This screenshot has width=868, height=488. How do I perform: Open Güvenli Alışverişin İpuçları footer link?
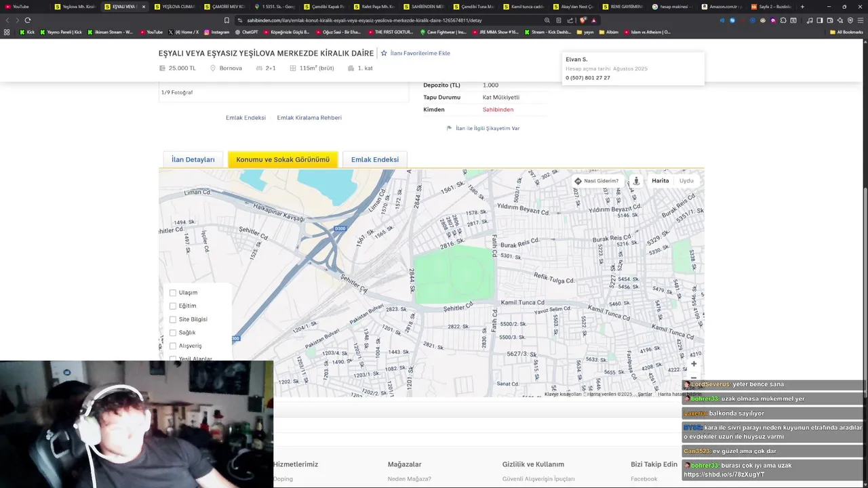click(x=538, y=479)
